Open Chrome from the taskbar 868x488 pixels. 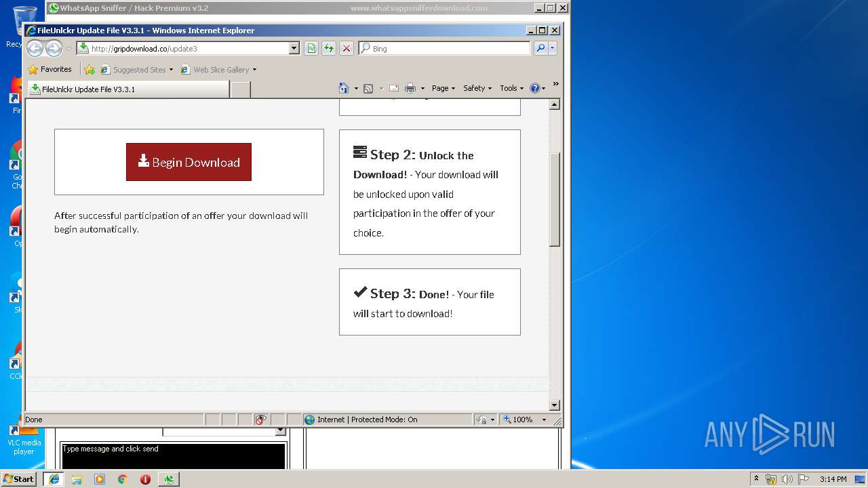tap(122, 479)
